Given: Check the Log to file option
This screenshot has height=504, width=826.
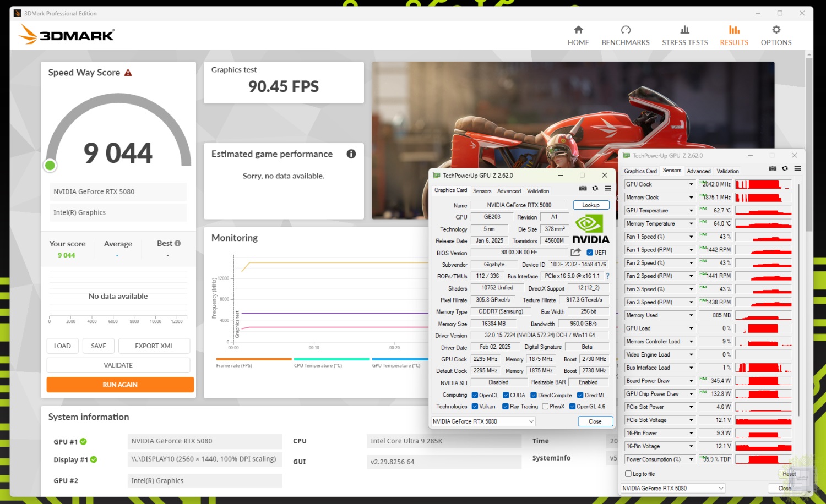Looking at the screenshot, I should click(628, 474).
